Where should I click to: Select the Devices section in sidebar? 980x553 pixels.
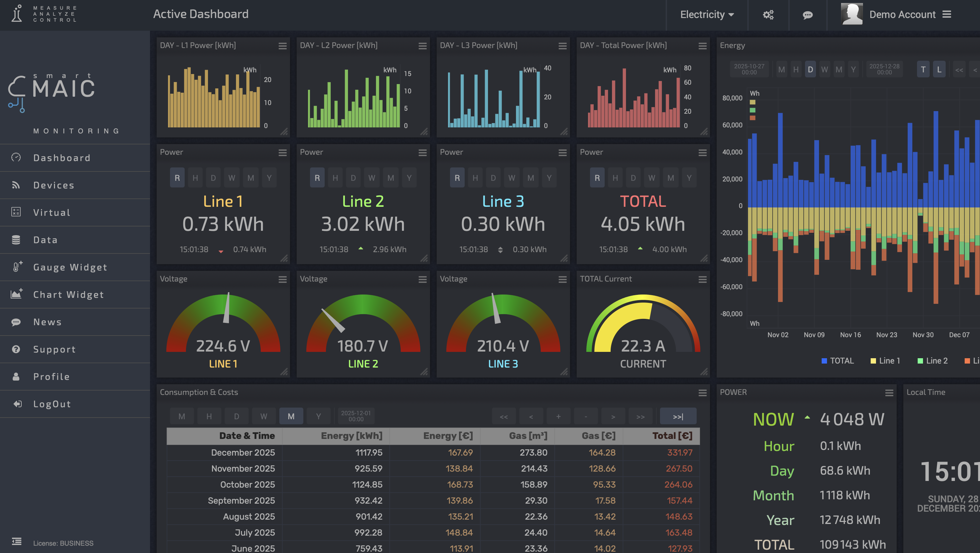pos(54,185)
